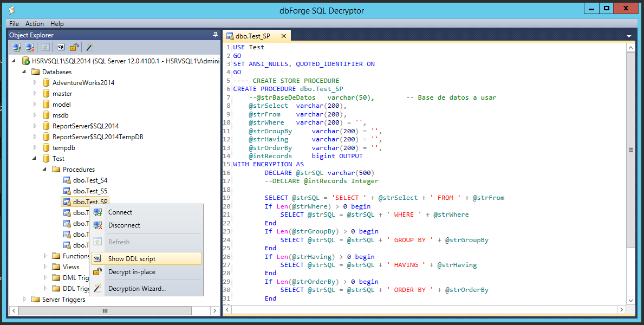Open the File menu

tap(14, 23)
